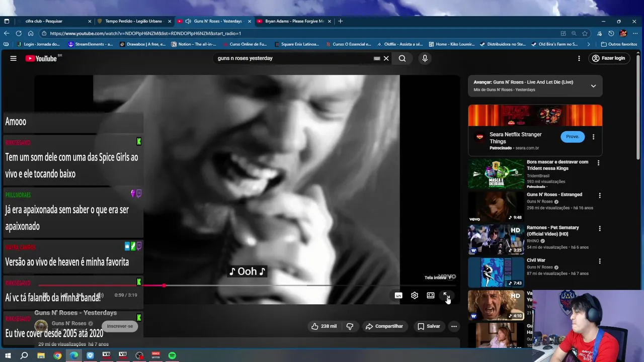644x362 pixels.
Task: Close the Bryan Adams tab
Action: (330, 21)
